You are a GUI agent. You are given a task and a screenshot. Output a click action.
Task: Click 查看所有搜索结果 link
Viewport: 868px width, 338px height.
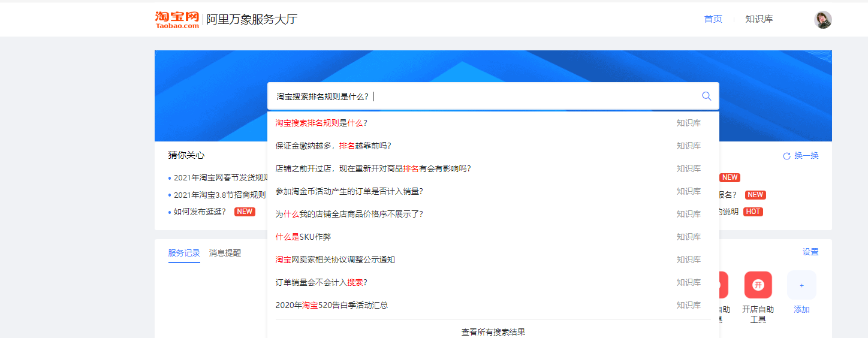[x=493, y=331]
